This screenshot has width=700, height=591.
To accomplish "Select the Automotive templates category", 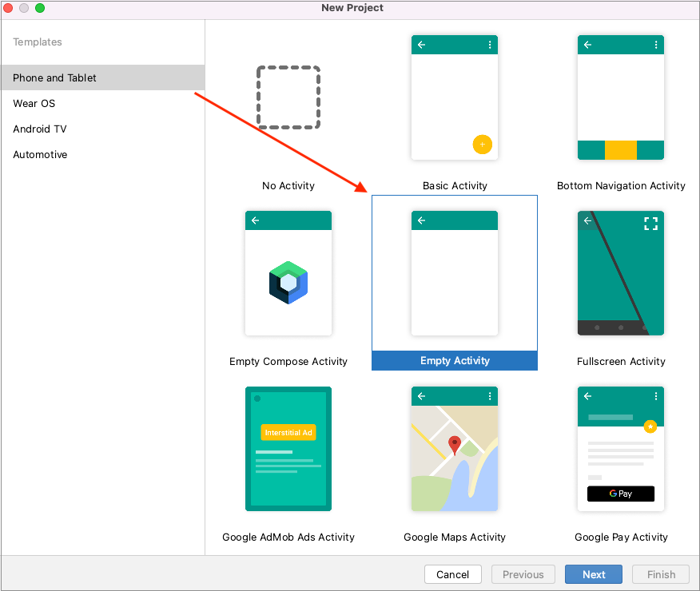I will click(40, 154).
